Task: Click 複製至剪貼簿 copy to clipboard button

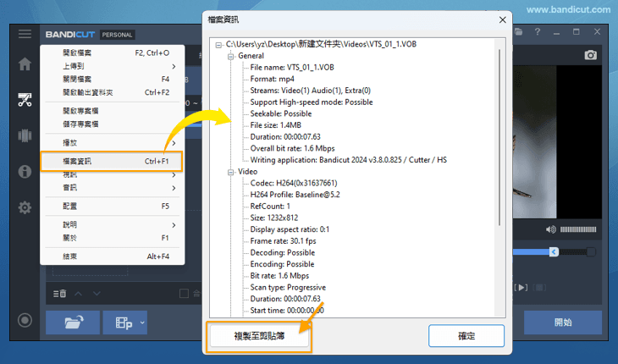Action: point(259,336)
